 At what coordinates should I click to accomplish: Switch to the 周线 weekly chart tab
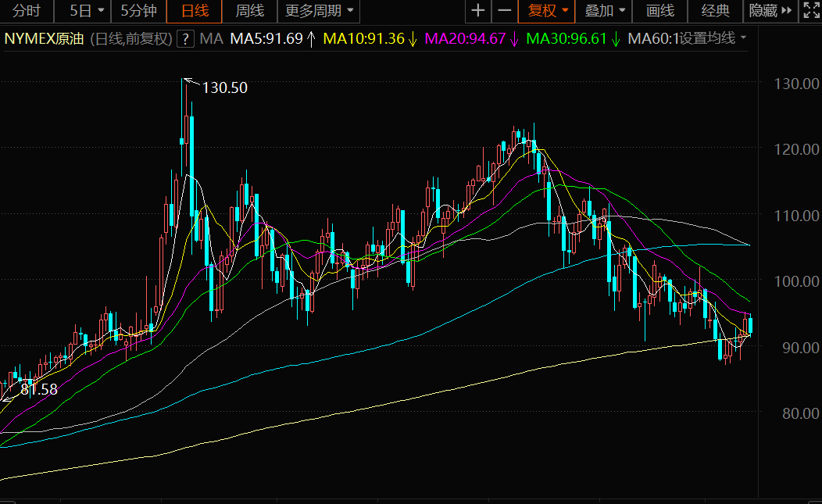[x=249, y=11]
